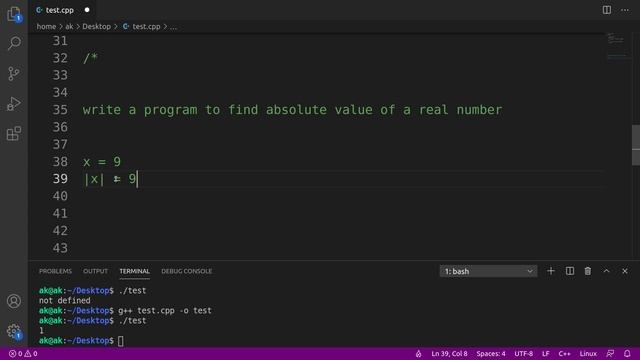Image resolution: width=640 pixels, height=360 pixels.
Task: Click 'g++ test.cpp -o test' terminal command
Action: (165, 311)
